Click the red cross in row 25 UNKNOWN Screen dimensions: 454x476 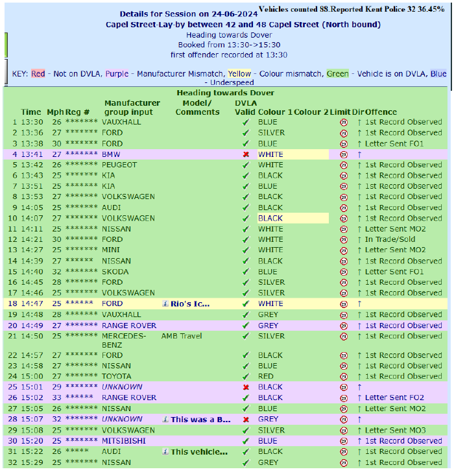(246, 387)
